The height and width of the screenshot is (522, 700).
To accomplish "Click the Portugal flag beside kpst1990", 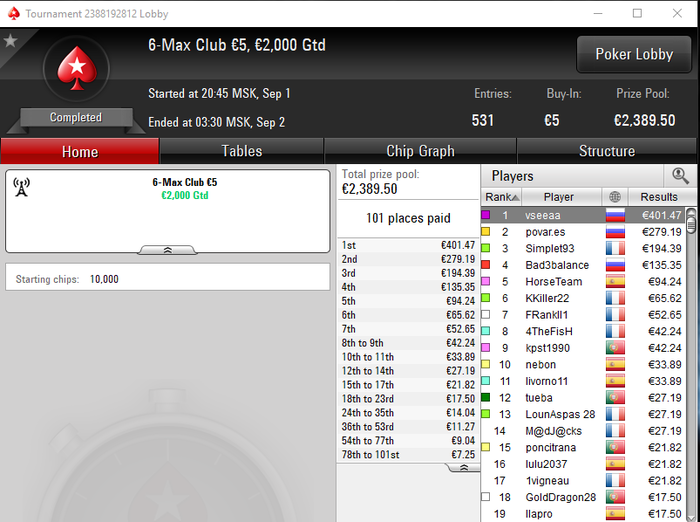I will 615,348.
